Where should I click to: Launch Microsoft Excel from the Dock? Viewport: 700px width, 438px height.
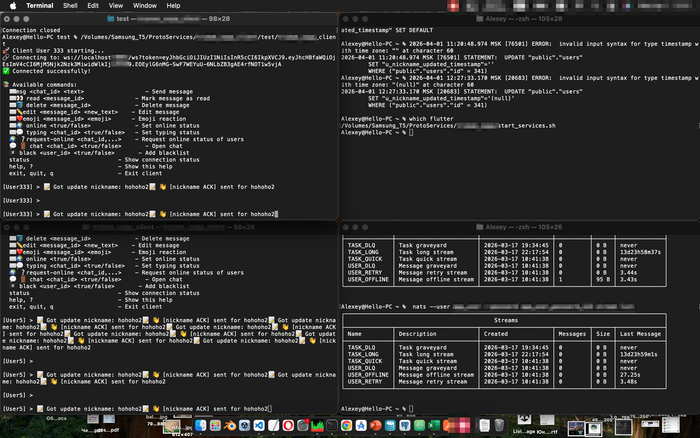pos(434,425)
